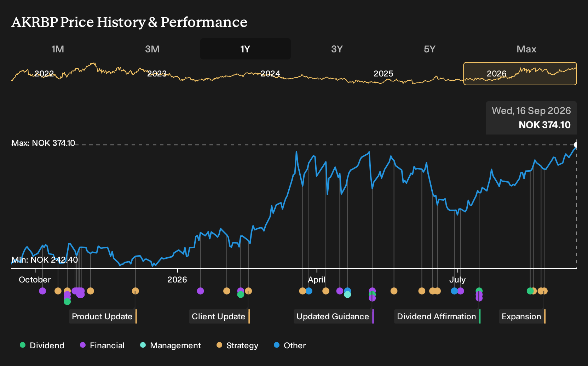
Task: Click the Min: NOK 242.40 label
Action: [x=45, y=260]
